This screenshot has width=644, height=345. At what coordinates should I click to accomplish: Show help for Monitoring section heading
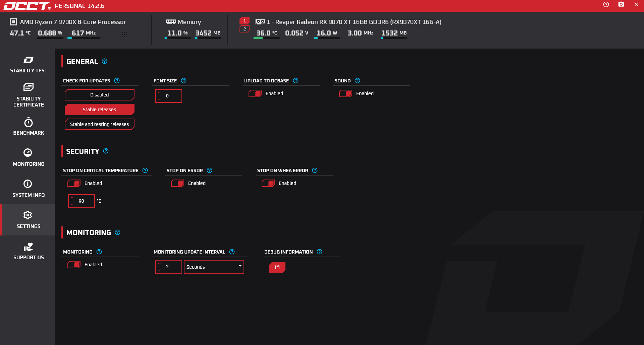click(x=117, y=232)
